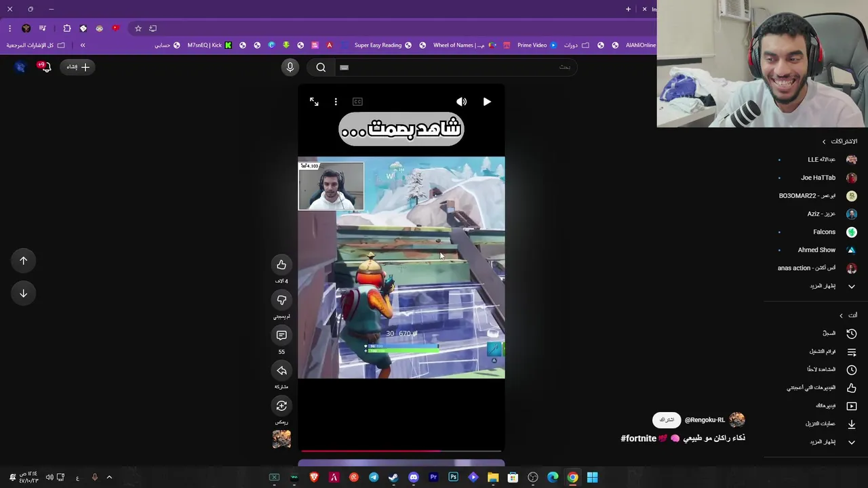868x488 pixels.
Task: Click the Remix icon
Action: point(281,406)
